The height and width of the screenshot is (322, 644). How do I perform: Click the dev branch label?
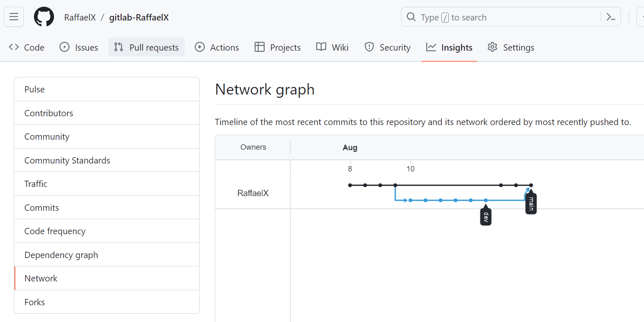486,216
